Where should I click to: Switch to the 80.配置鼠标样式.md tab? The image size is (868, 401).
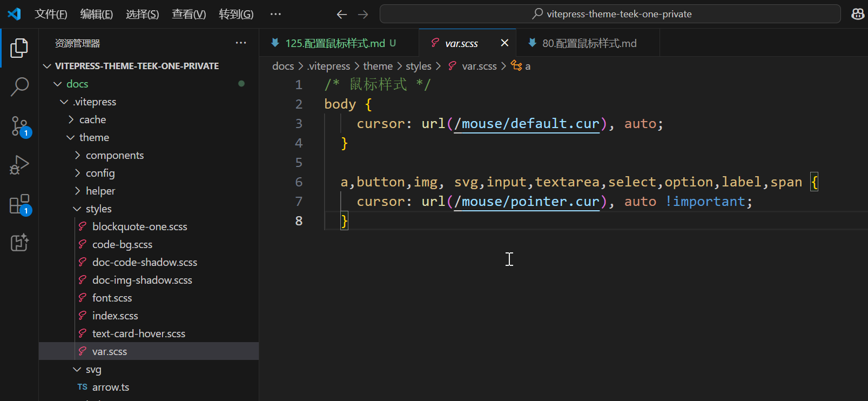[x=588, y=43]
